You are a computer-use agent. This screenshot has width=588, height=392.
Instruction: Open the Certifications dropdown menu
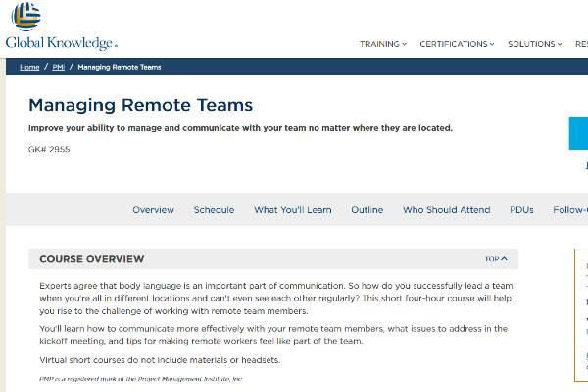[456, 44]
